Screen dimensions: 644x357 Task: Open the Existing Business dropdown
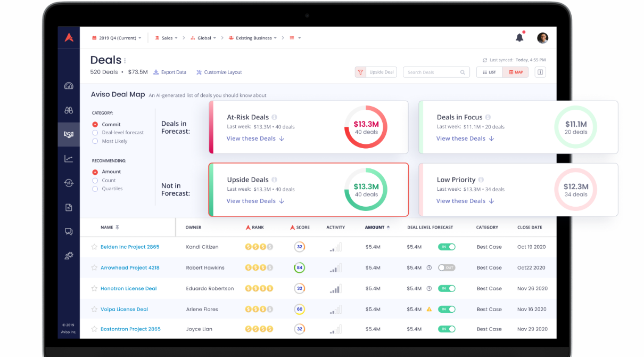[253, 38]
